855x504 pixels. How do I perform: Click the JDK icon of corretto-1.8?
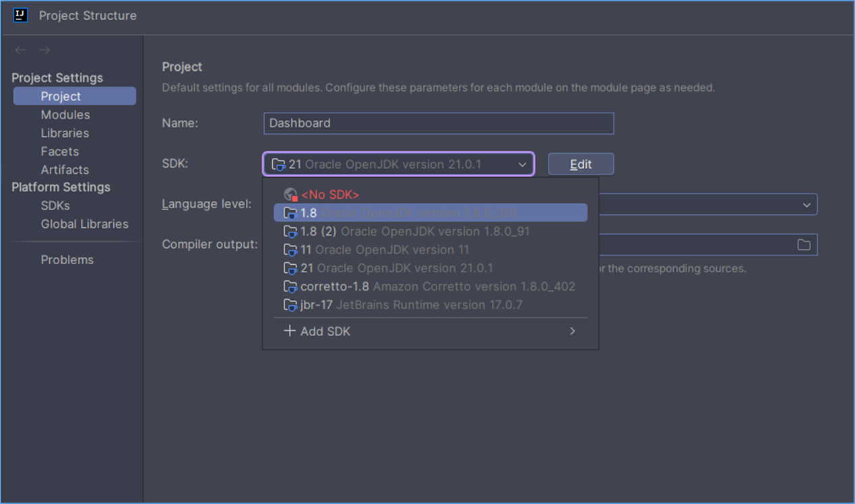290,286
